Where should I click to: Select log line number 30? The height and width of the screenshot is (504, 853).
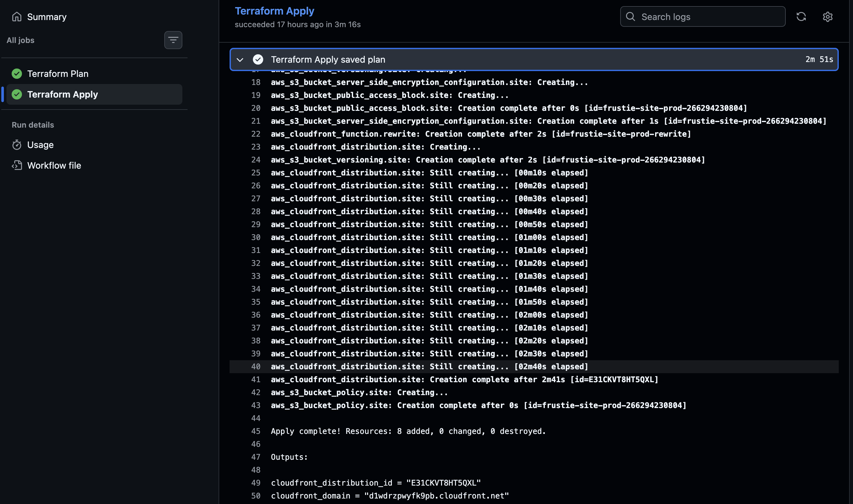[255, 237]
